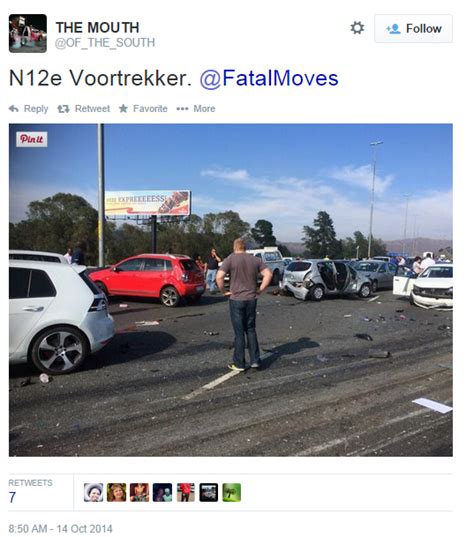474x537 pixels.
Task: Open green palm tree retweeter avatar
Action: pos(232,492)
